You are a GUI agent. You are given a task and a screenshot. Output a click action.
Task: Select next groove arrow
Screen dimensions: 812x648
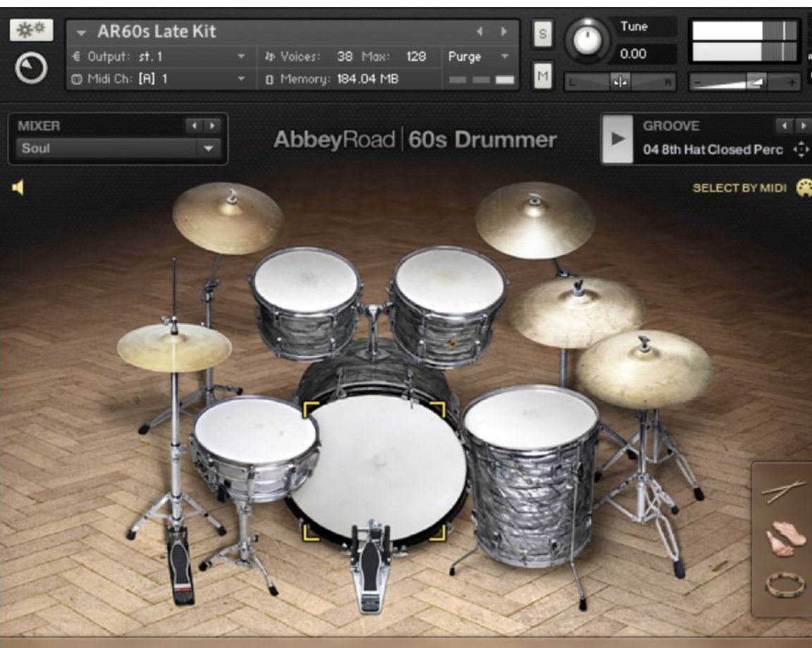point(803,126)
